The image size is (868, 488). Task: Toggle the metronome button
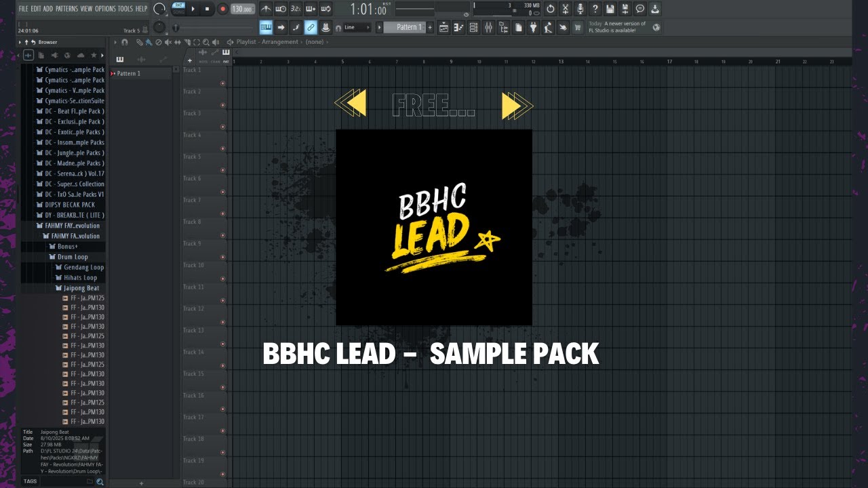pos(266,9)
